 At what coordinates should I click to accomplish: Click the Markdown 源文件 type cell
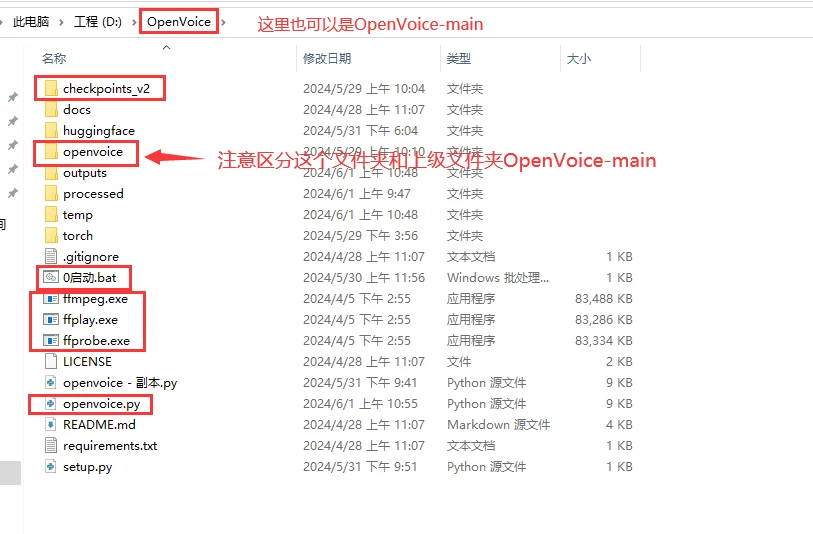pos(499,425)
